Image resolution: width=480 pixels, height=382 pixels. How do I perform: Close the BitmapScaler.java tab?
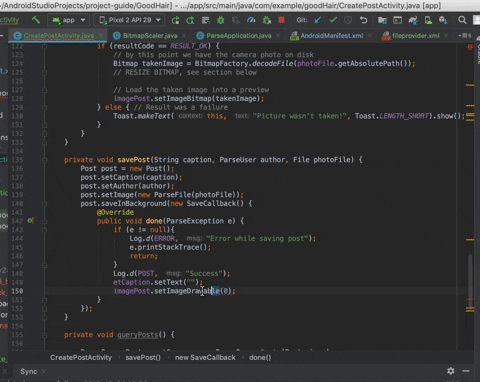click(x=185, y=36)
